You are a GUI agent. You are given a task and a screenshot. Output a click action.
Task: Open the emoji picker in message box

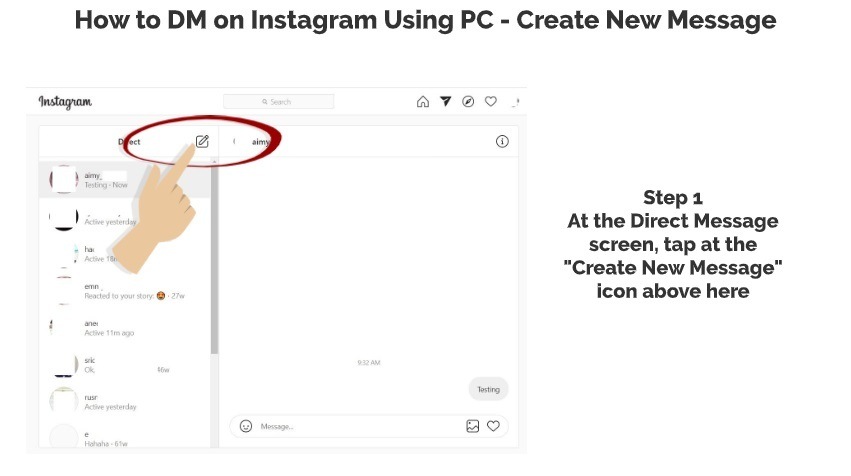(x=246, y=426)
